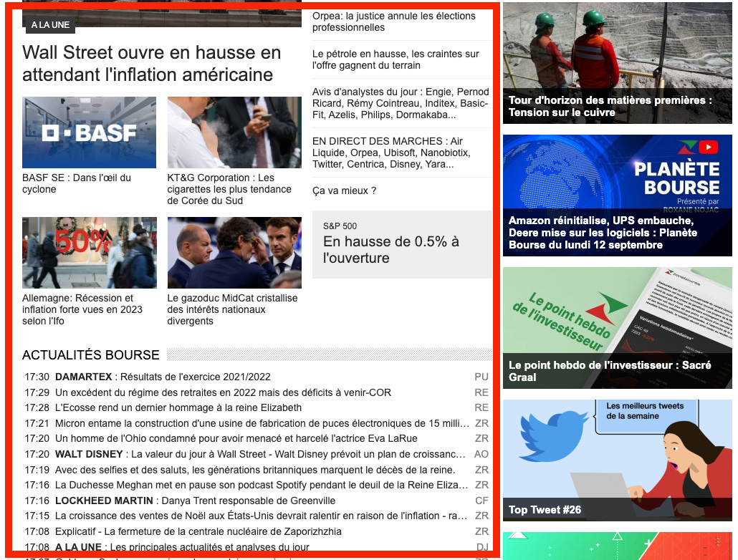
Task: Click the CF source tag on Lockheed Martin row
Action: pos(481,501)
